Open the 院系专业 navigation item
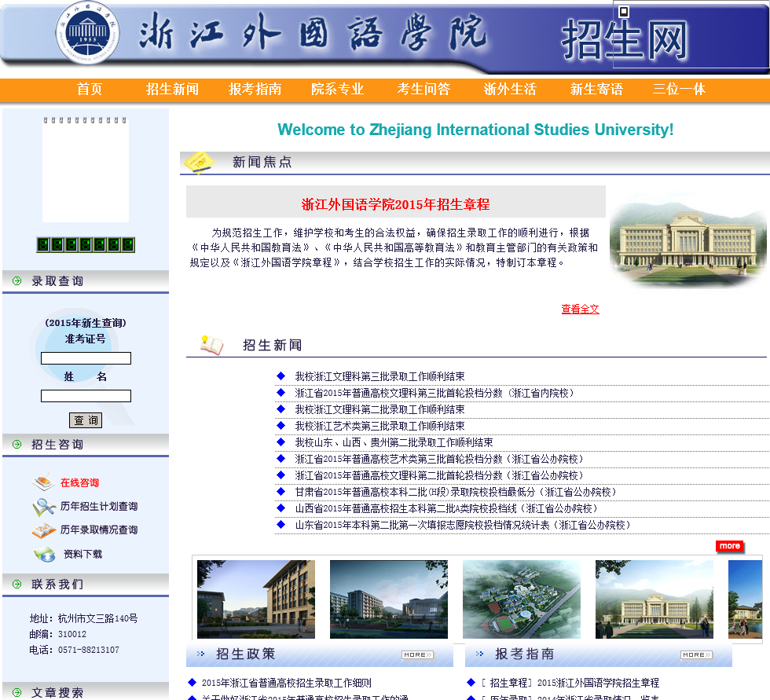The height and width of the screenshot is (700, 770). click(337, 90)
